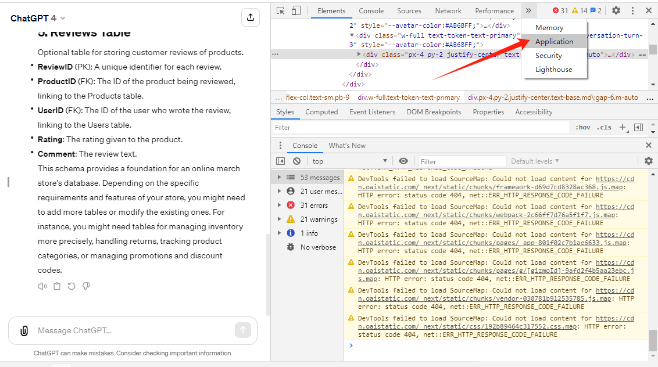
Task: Switch to the Network tab
Action: pyautogui.click(x=448, y=11)
